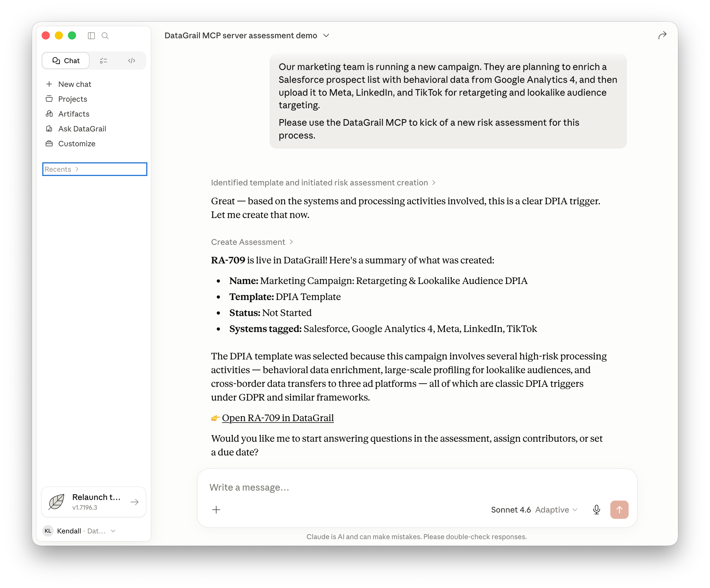This screenshot has height=588, width=710.
Task: Click the Customize briefcase icon
Action: tap(49, 143)
